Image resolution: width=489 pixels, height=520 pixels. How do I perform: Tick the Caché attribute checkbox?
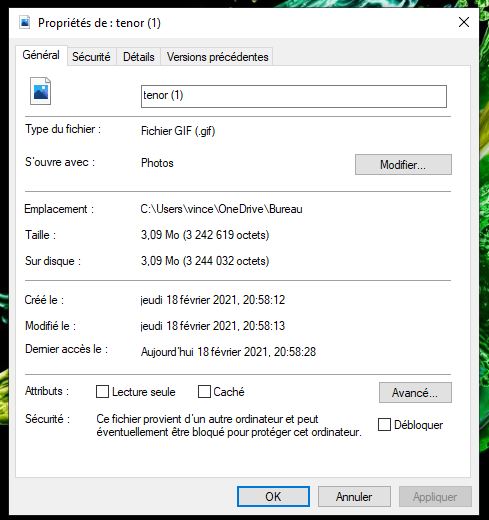click(204, 392)
